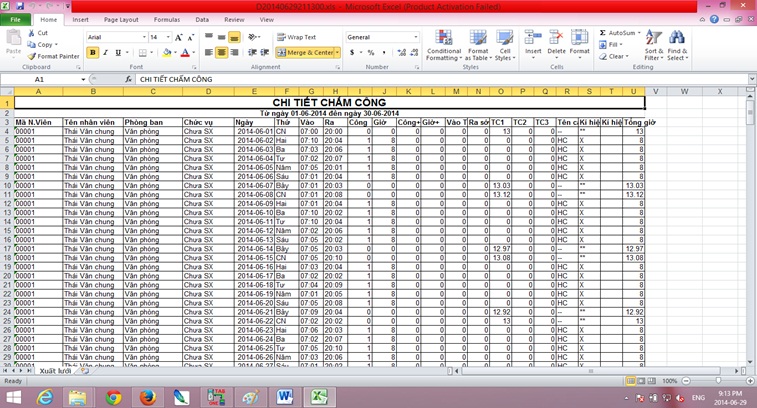Select the Xuất lưới sheet tab

[x=55, y=371]
